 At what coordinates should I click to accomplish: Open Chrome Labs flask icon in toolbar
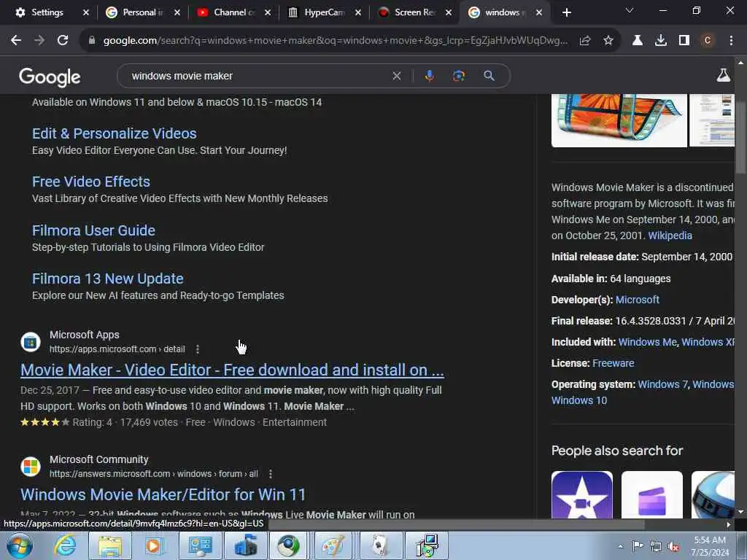[x=638, y=41]
